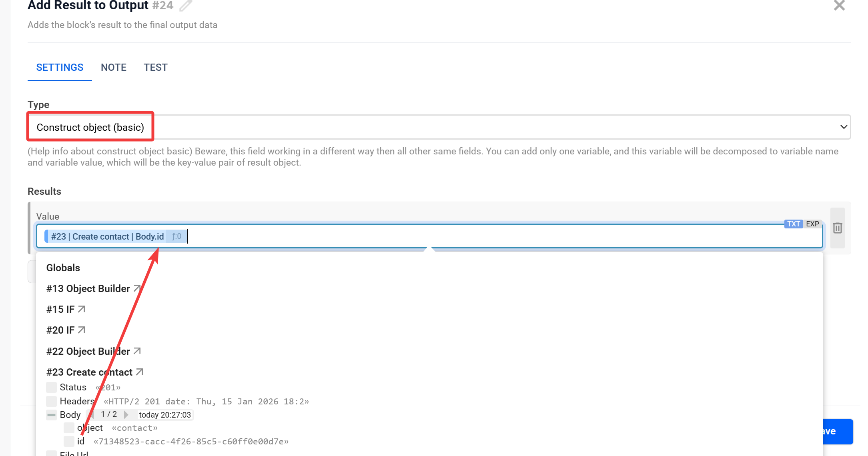Viewport: 868px width, 456px height.
Task: Switch to the TEST tab
Action: 156,67
